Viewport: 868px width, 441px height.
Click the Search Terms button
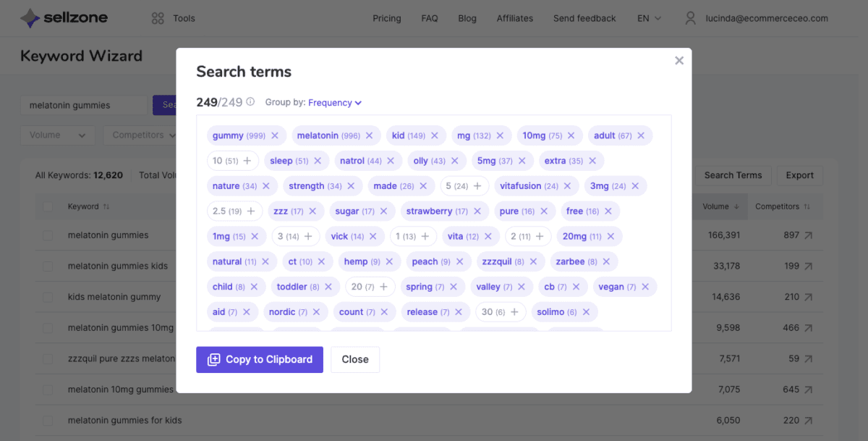click(x=733, y=175)
